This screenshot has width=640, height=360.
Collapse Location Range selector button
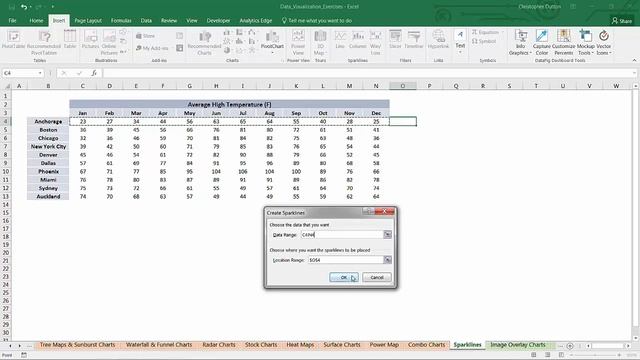[387, 260]
